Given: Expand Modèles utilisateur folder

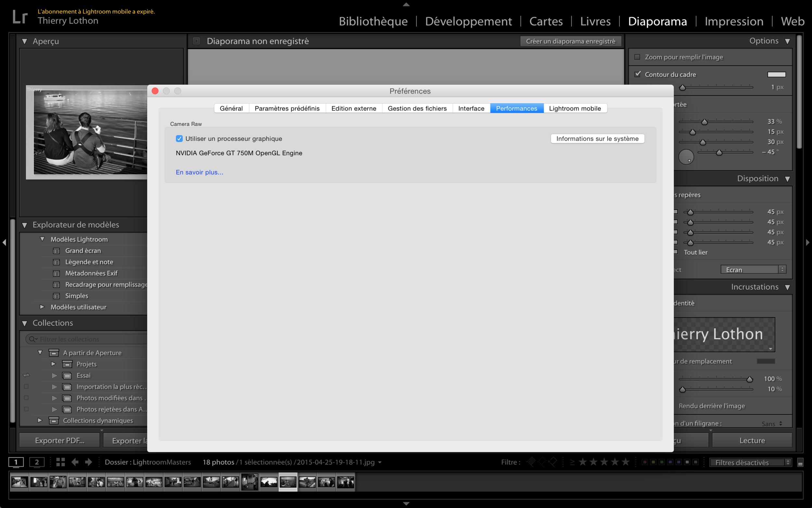Looking at the screenshot, I should point(42,307).
